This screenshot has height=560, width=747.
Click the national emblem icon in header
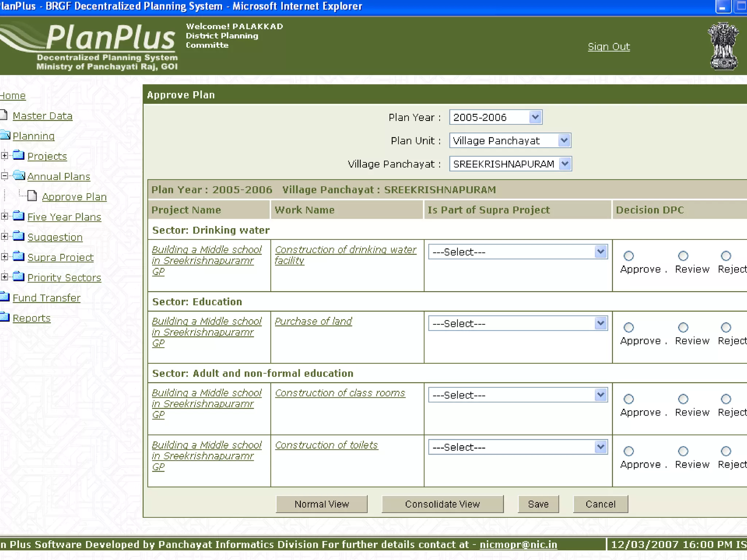(x=723, y=46)
